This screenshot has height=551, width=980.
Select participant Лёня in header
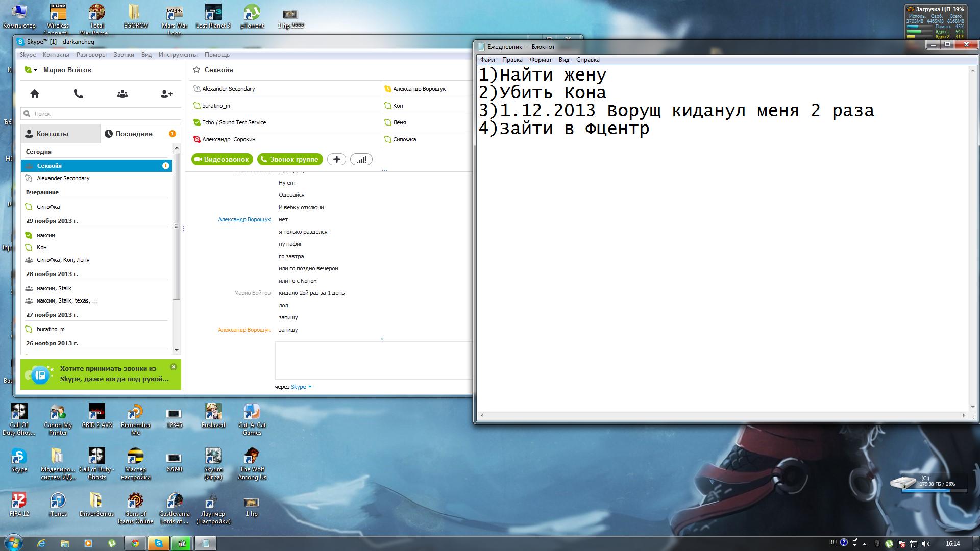point(399,122)
